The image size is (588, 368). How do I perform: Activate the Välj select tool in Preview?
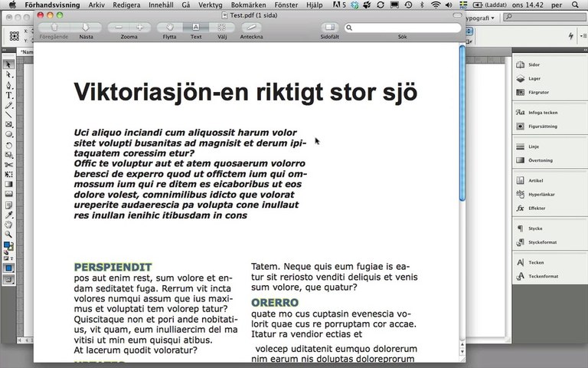[x=222, y=28]
